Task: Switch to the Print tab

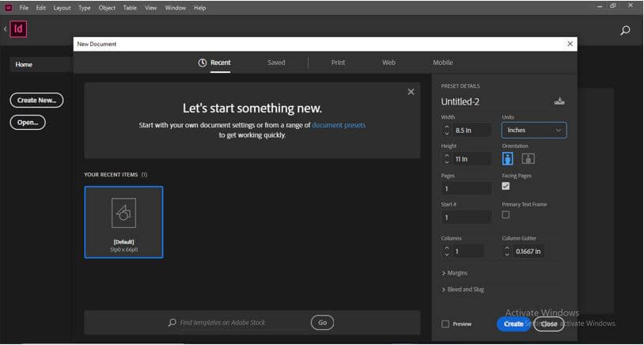Action: tap(338, 63)
